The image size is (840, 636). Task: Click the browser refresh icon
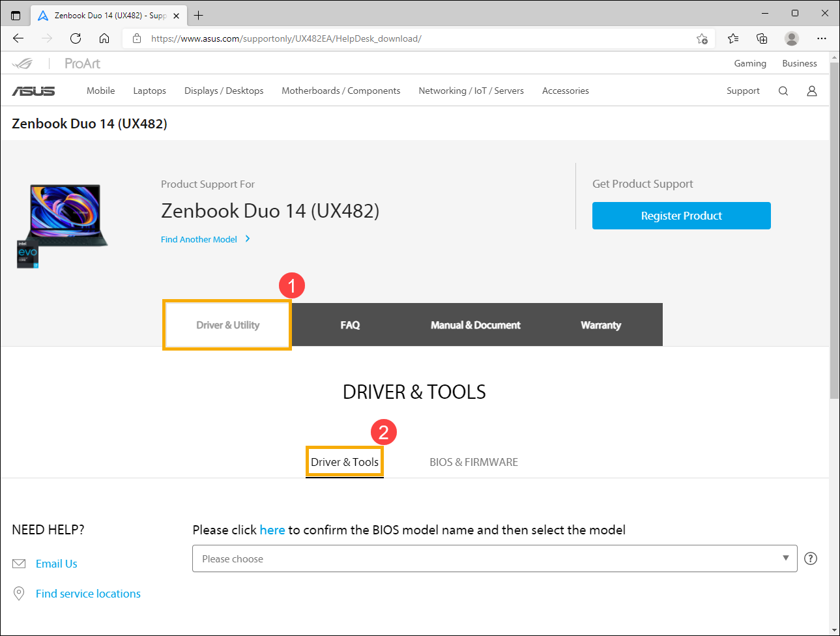[x=76, y=38]
